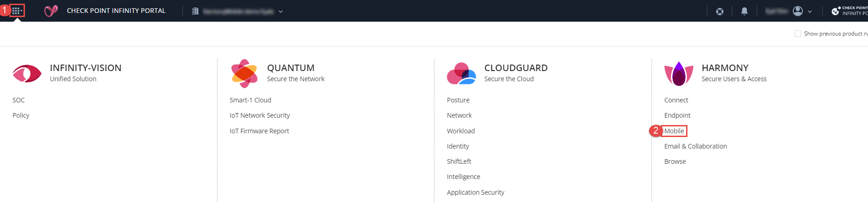Image resolution: width=868 pixels, height=215 pixels.
Task: Open IoT Firmware Report
Action: click(259, 131)
